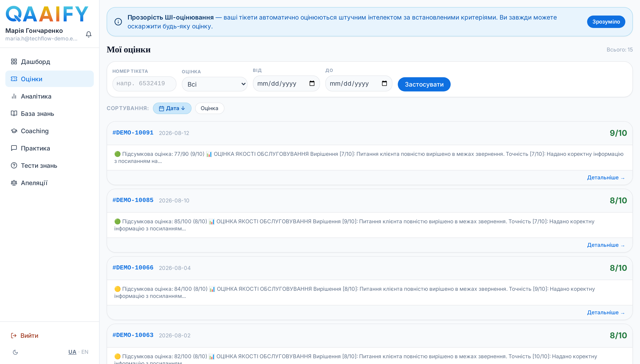
Task: Toggle sort by Дата
Action: point(172,108)
